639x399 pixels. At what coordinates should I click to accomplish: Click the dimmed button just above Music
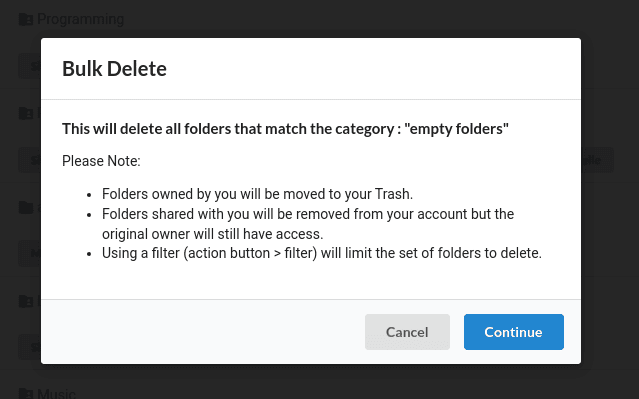pos(30,347)
